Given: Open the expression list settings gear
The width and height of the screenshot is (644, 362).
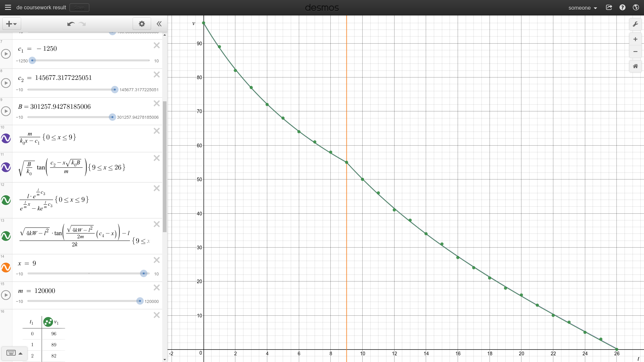Looking at the screenshot, I should tap(142, 24).
